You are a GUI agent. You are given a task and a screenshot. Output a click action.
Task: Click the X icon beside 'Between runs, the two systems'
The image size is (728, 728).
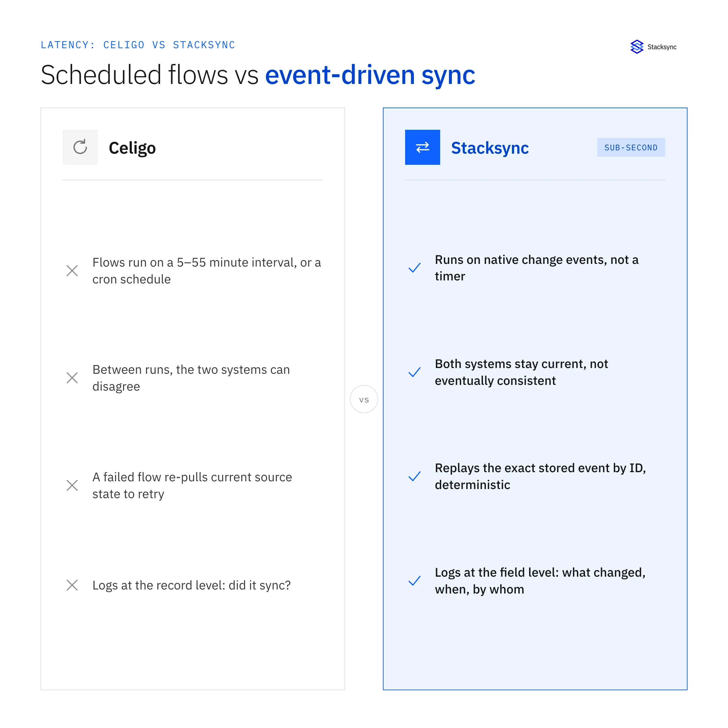[72, 377]
